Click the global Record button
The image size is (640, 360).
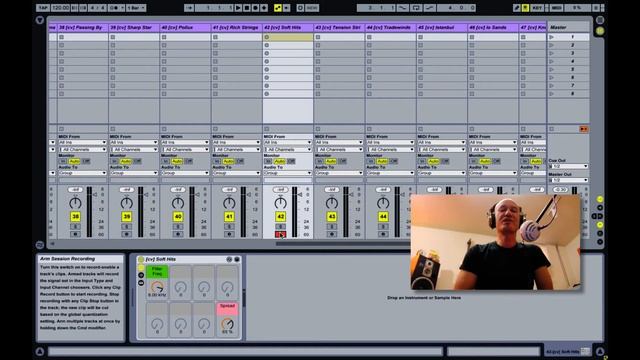[x=256, y=8]
